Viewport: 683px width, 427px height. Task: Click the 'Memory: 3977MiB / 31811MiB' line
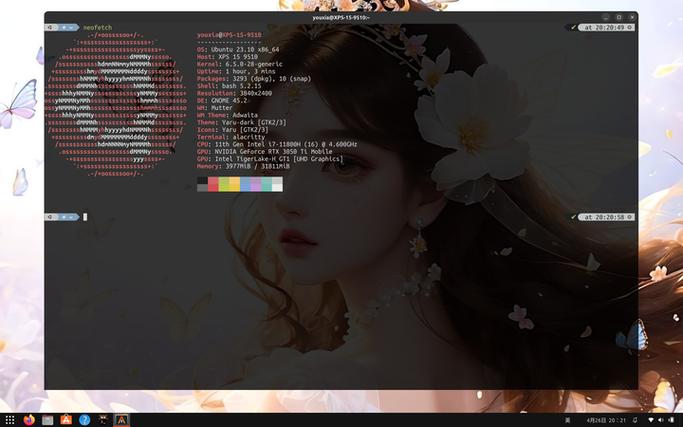coord(243,166)
